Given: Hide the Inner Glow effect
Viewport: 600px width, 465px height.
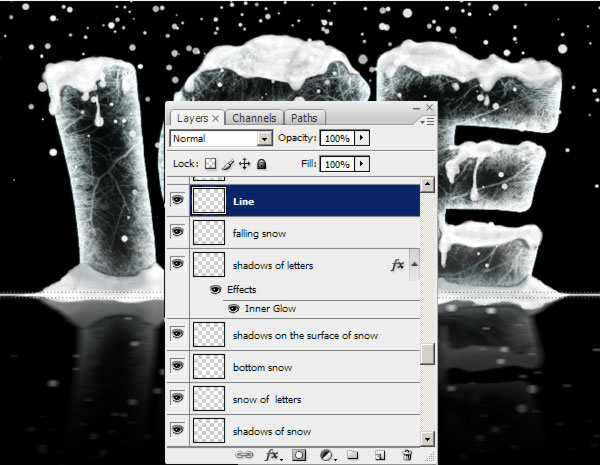Looking at the screenshot, I should click(x=233, y=308).
